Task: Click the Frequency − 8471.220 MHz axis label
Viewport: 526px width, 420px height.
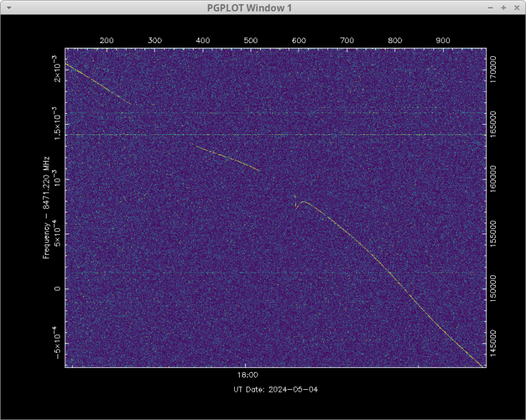Action: point(47,206)
